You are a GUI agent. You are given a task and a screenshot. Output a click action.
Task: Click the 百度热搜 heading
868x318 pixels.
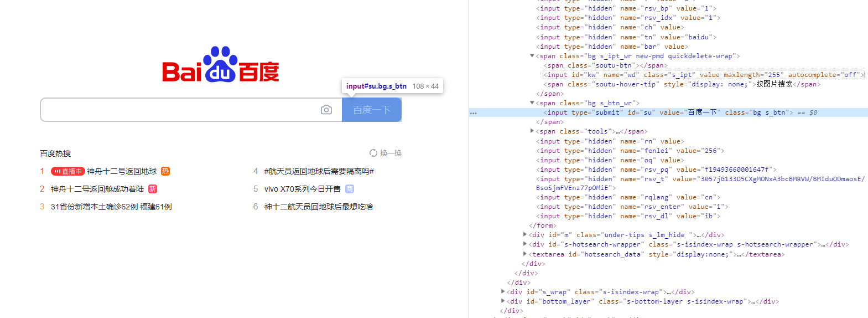pos(55,153)
